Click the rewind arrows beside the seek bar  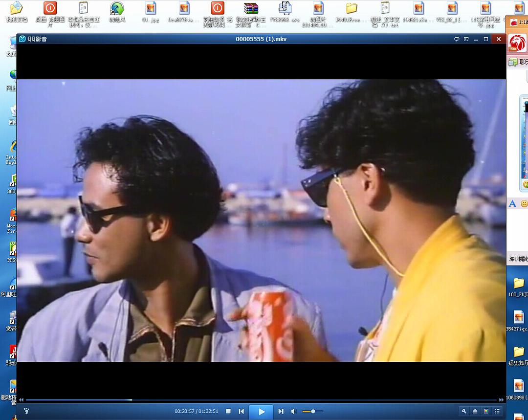[x=21, y=400]
